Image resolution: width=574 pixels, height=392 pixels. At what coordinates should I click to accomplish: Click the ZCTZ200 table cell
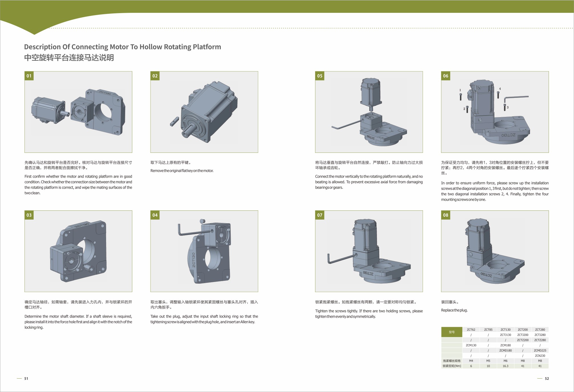click(x=523, y=340)
